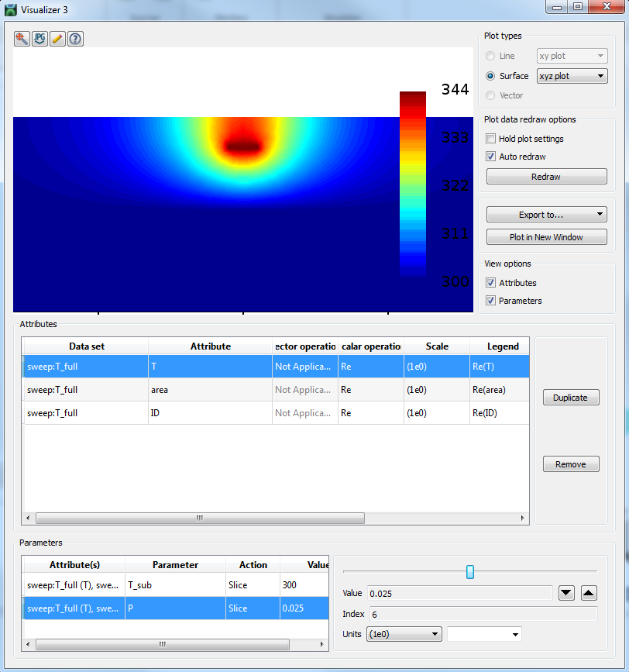The image size is (629, 672).
Task: Click the Index field showing 6
Action: (483, 614)
